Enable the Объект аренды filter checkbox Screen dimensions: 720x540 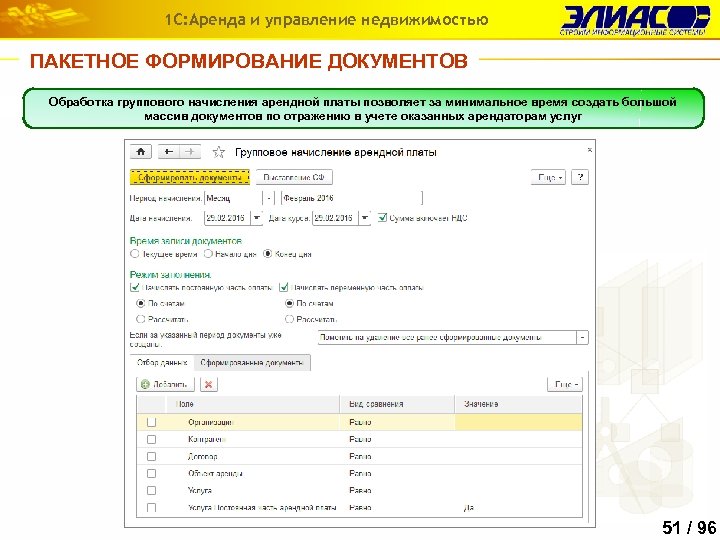(151, 473)
